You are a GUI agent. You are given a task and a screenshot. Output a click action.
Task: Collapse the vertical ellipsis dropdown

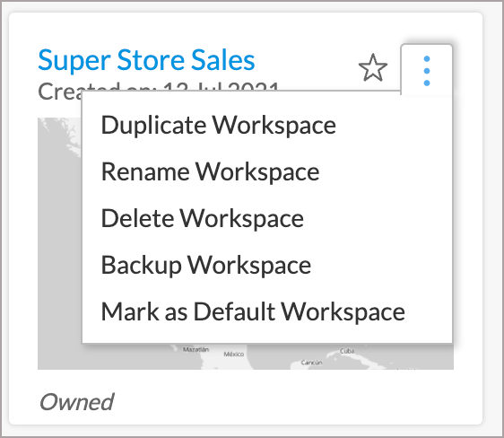pos(427,71)
